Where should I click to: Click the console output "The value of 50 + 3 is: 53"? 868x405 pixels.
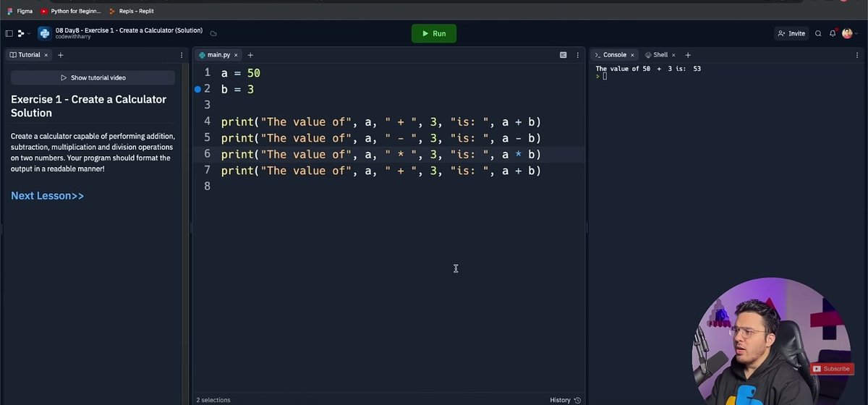[648, 69]
